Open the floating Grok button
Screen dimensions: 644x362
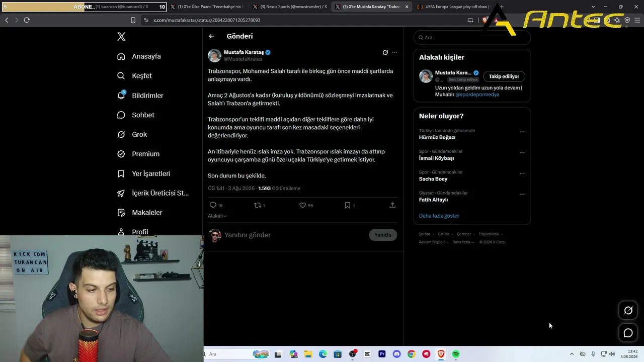tap(628, 310)
